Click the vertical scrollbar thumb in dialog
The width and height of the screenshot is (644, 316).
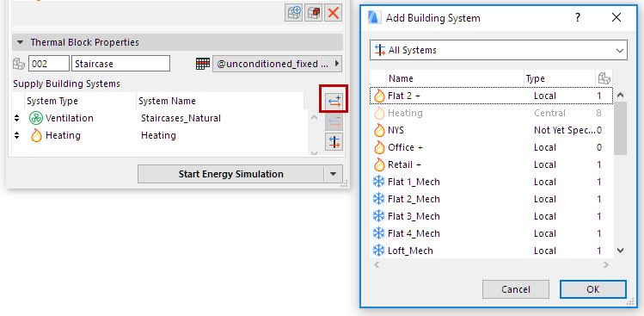tap(621, 128)
